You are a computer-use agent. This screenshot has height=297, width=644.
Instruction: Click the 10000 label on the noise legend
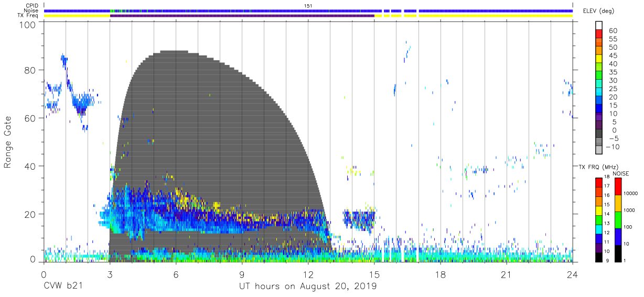coord(632,193)
